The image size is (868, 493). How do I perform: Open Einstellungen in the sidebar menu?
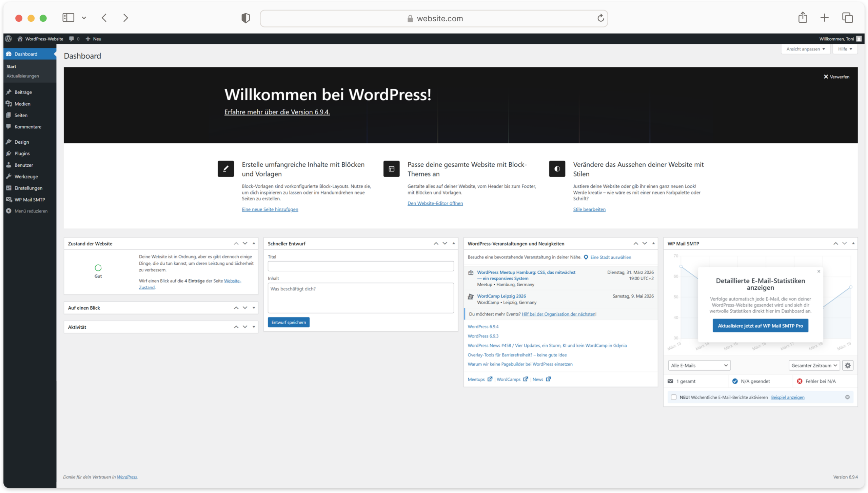pos(28,188)
